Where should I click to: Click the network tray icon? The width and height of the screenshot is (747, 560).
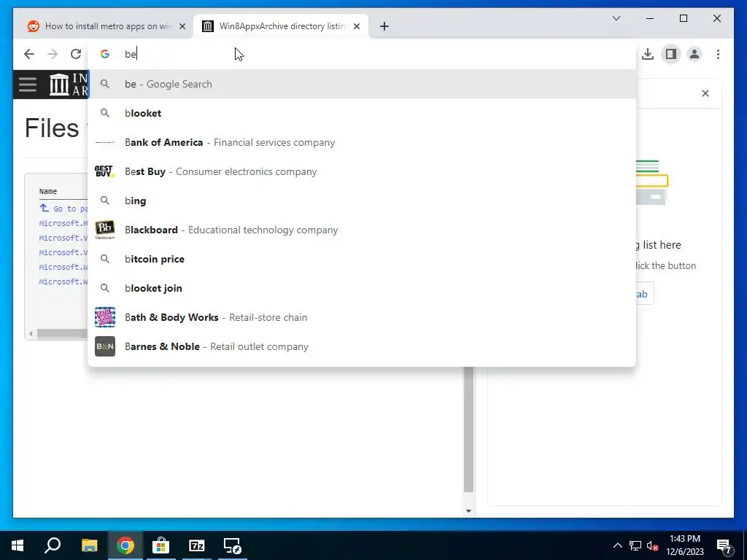[635, 545]
